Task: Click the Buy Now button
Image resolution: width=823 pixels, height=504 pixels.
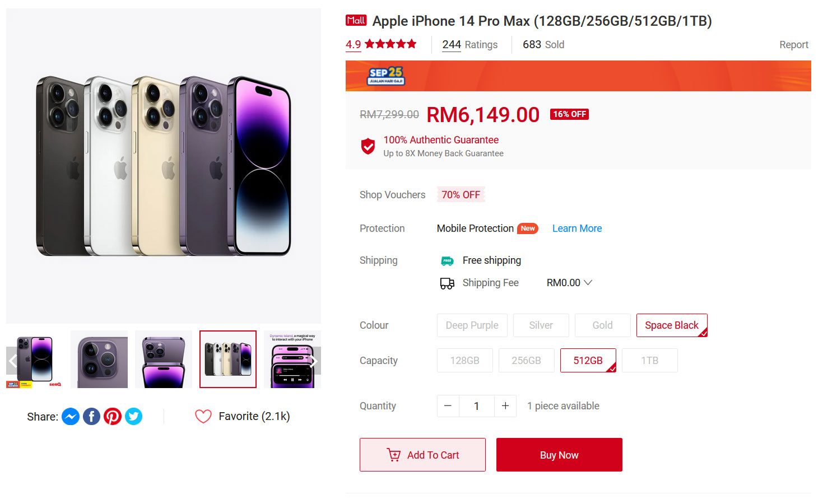Action: [559, 455]
